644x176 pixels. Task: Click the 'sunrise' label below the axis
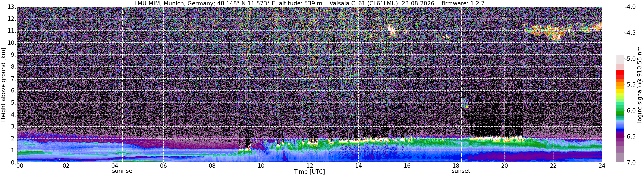click(122, 171)
